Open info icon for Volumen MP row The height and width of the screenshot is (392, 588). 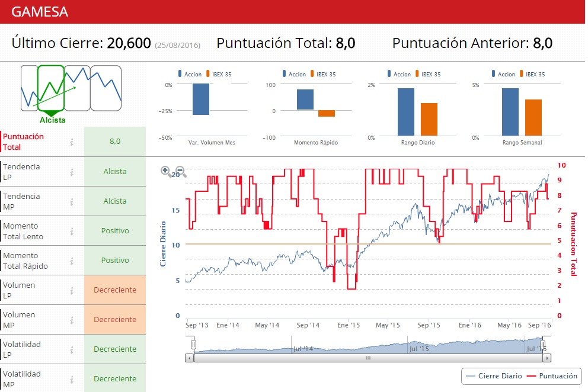coord(72,320)
